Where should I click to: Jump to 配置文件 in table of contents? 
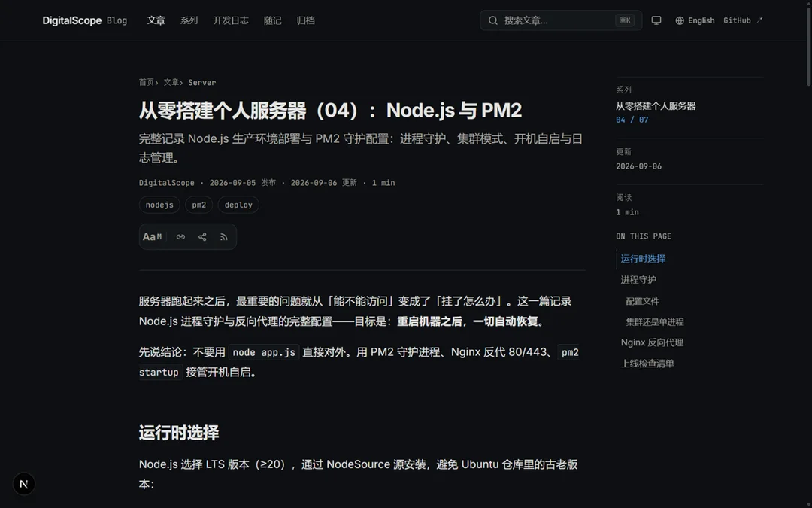pos(642,301)
